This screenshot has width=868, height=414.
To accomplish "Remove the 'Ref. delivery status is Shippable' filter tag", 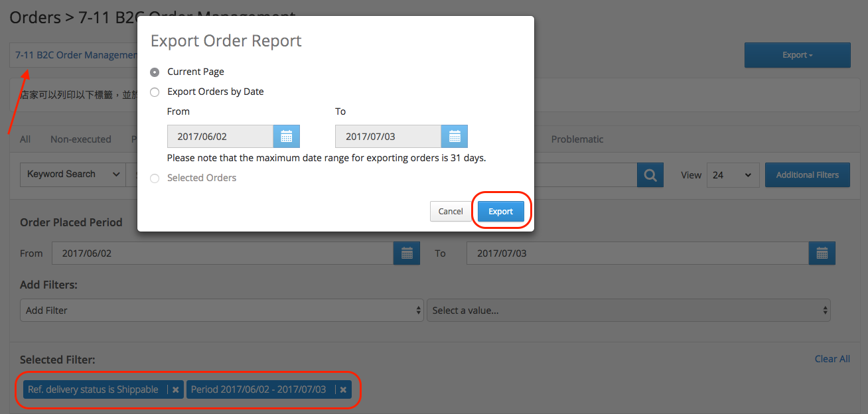I will pos(175,389).
